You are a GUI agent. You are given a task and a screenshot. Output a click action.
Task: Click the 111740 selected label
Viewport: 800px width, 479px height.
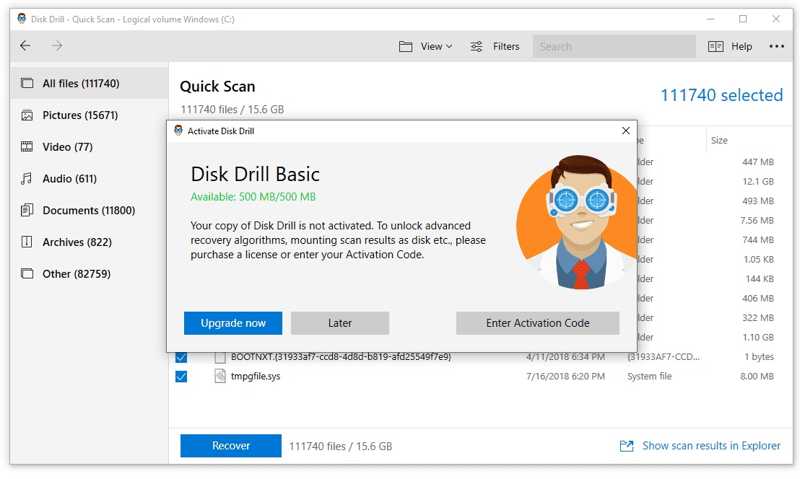pyautogui.click(x=721, y=95)
